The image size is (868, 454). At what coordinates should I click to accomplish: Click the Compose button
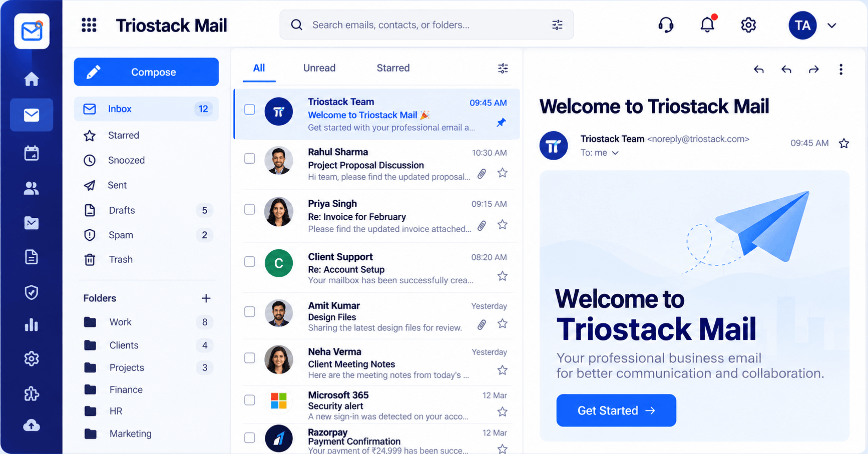146,72
